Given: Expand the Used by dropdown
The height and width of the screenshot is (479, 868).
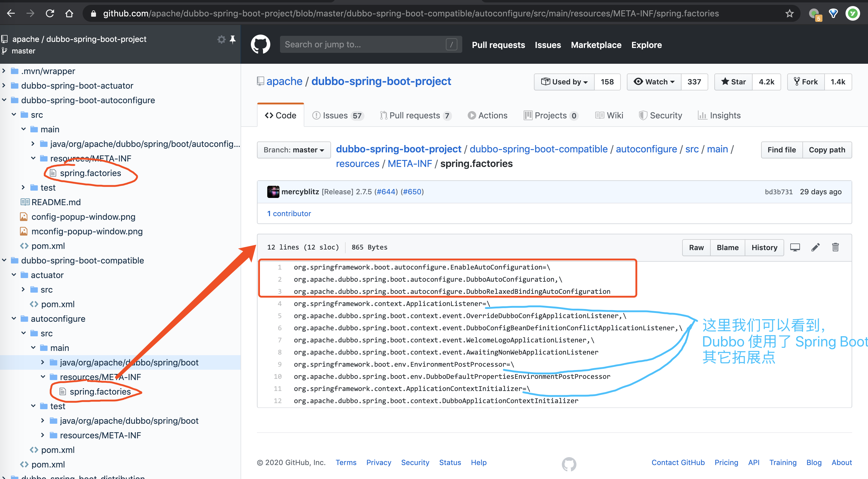Looking at the screenshot, I should tap(564, 82).
